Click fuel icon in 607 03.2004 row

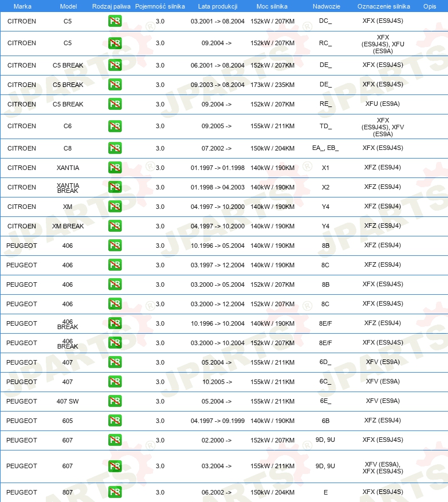click(115, 467)
